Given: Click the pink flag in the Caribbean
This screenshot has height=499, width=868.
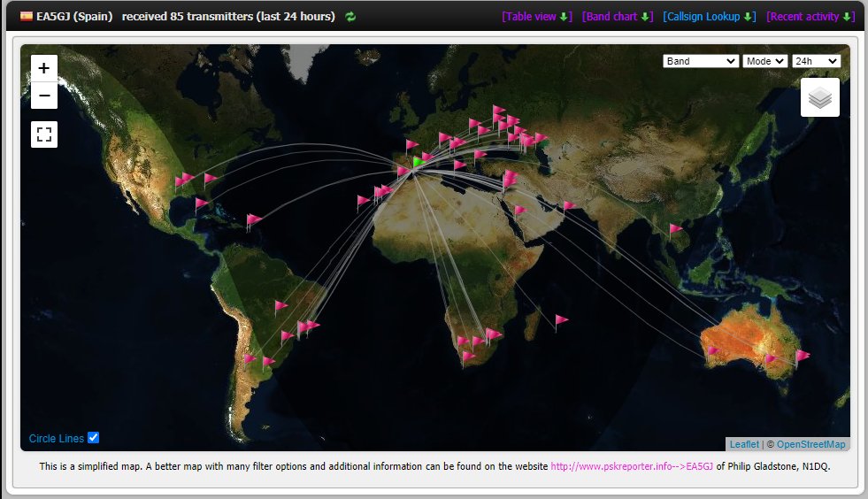Looking at the screenshot, I should tap(254, 220).
